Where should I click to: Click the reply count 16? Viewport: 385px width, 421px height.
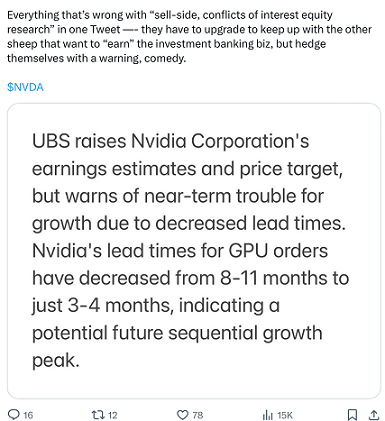click(28, 415)
